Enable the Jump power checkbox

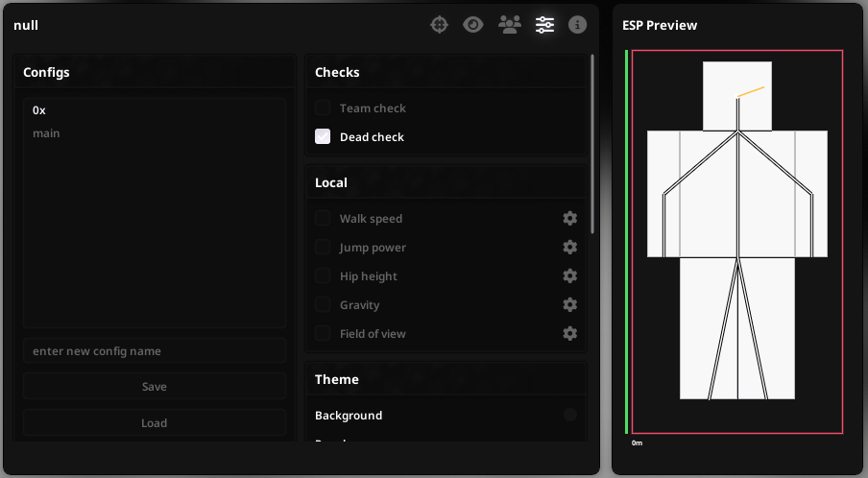pos(323,248)
